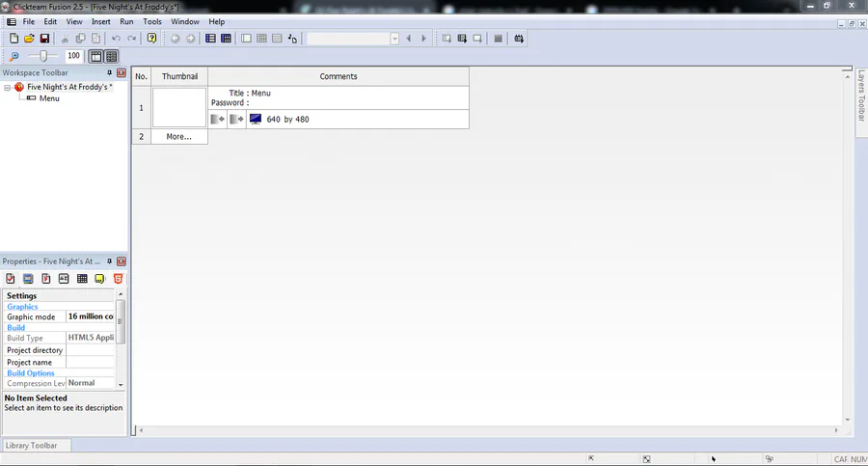Click the zoom value 100 field
This screenshot has width=868, height=466.
tap(73, 55)
